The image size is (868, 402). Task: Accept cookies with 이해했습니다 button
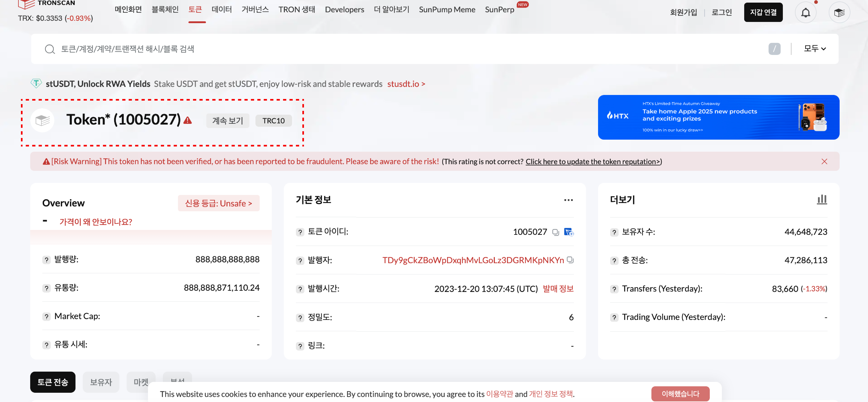pyautogui.click(x=680, y=394)
